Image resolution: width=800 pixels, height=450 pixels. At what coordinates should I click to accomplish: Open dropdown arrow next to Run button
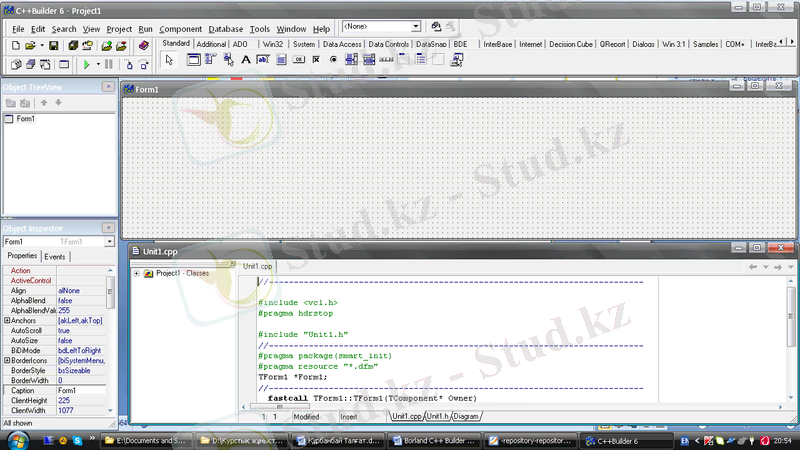(x=98, y=65)
